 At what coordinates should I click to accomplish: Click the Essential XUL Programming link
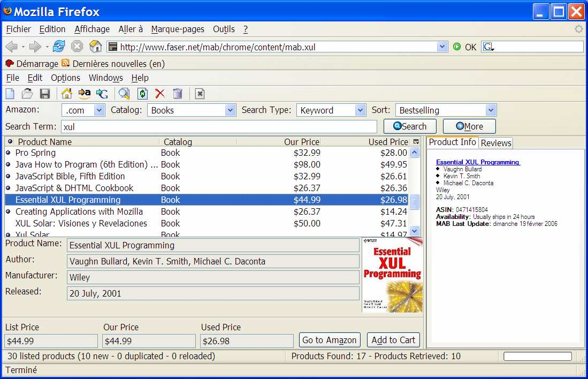pos(477,162)
